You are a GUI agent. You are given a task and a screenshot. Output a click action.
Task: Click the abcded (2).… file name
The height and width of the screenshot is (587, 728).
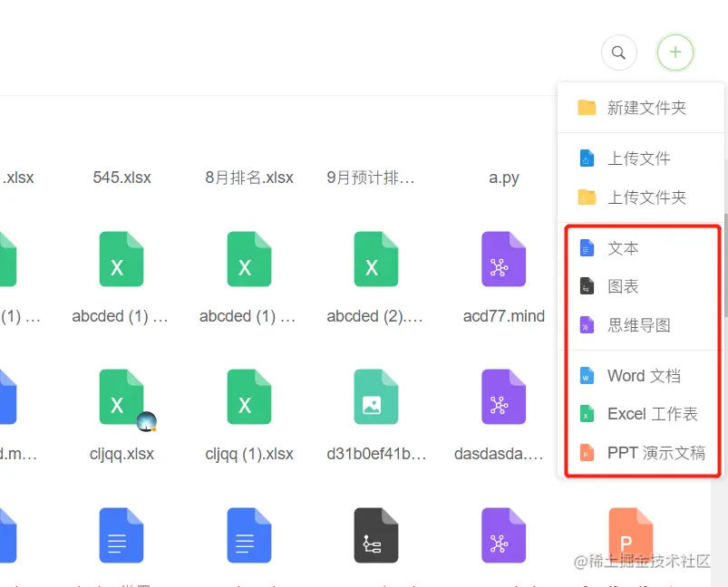coord(374,316)
